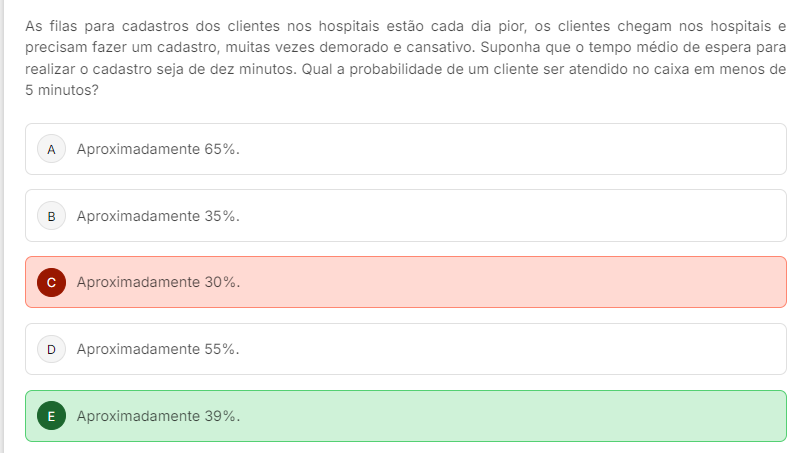
Task: Click the green E badge of correct answer
Action: click(52, 416)
